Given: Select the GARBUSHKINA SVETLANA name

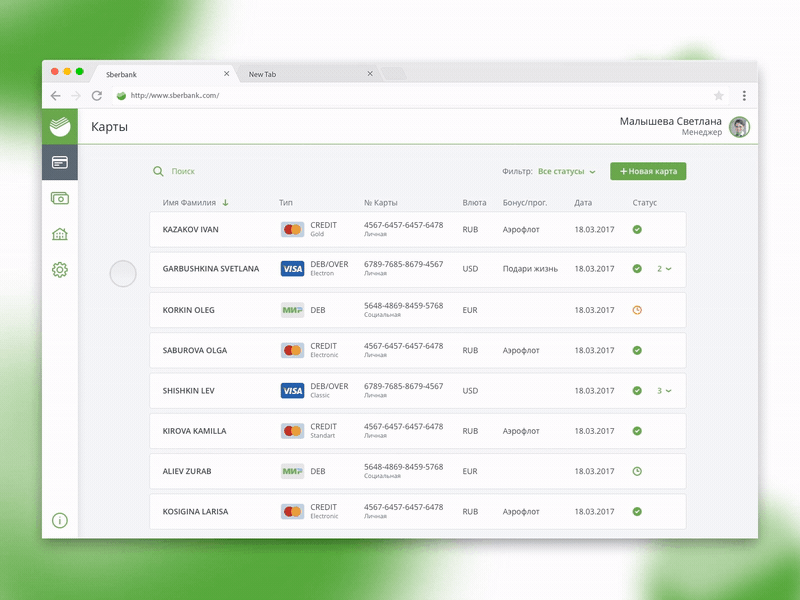Looking at the screenshot, I should [x=211, y=269].
